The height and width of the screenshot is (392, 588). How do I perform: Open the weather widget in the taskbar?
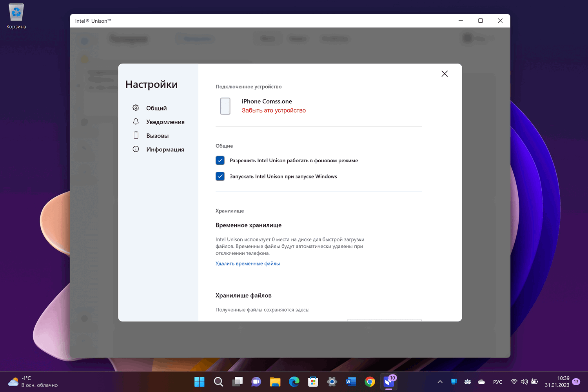(x=33, y=382)
